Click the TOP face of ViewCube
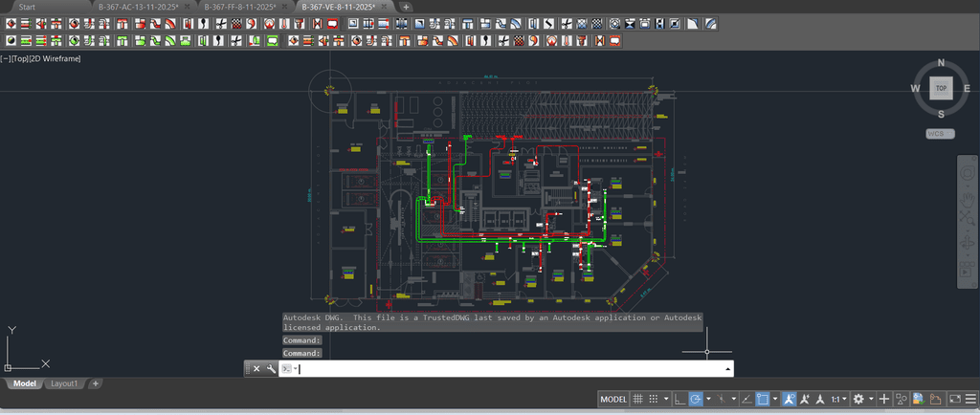This screenshot has height=415, width=980. click(x=941, y=88)
